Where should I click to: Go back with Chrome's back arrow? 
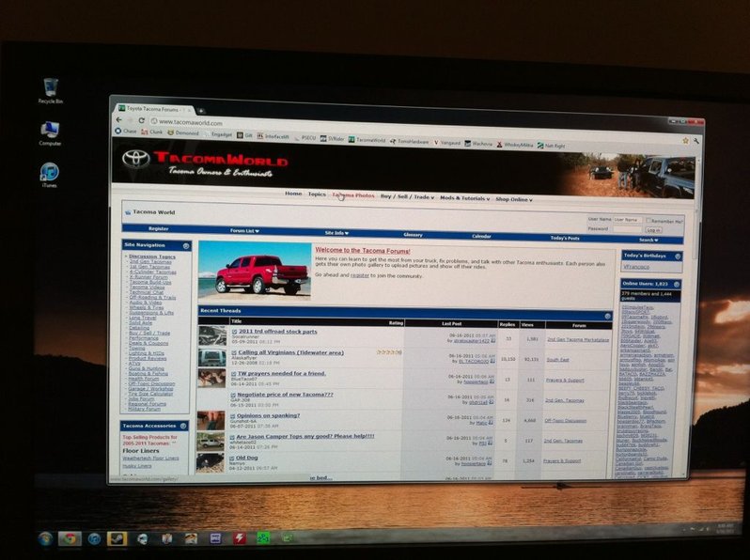(119, 120)
